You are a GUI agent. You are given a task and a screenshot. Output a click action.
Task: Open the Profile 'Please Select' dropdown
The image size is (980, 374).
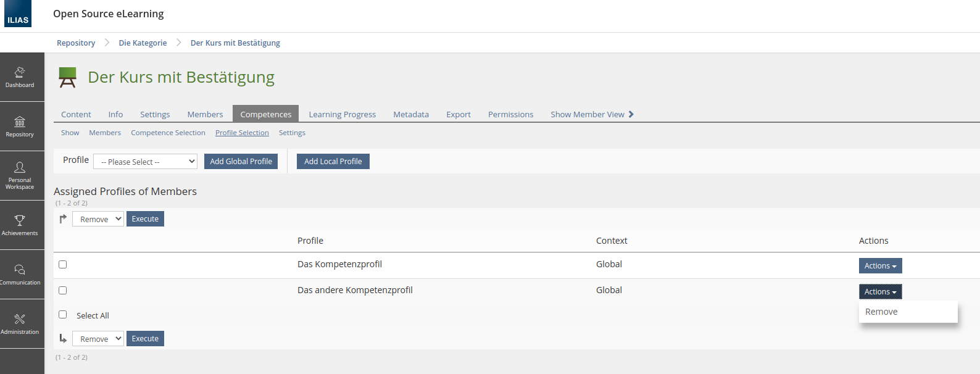[x=145, y=162]
